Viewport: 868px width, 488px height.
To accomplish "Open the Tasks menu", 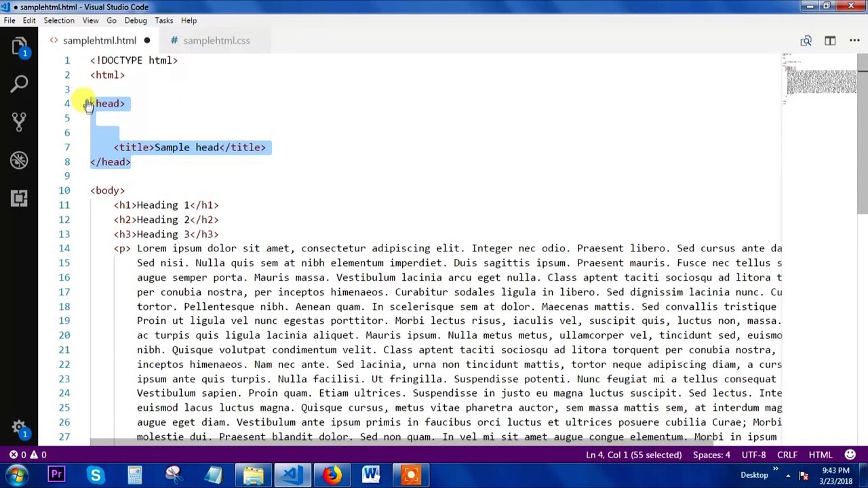I will pos(163,20).
